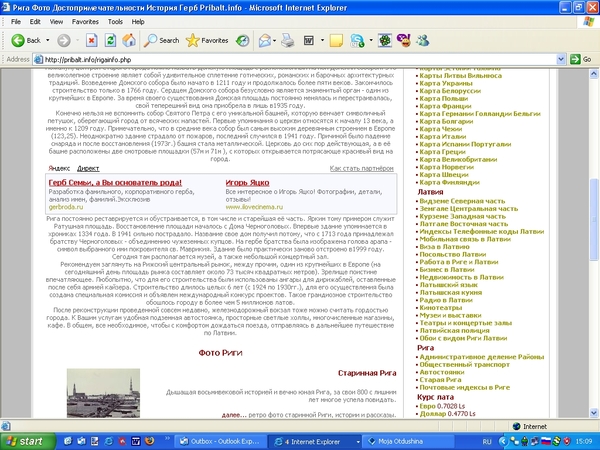Viewport: 600px width, 450px height.
Task: Expand the Mail button dropdown arrow
Action: [x=275, y=40]
